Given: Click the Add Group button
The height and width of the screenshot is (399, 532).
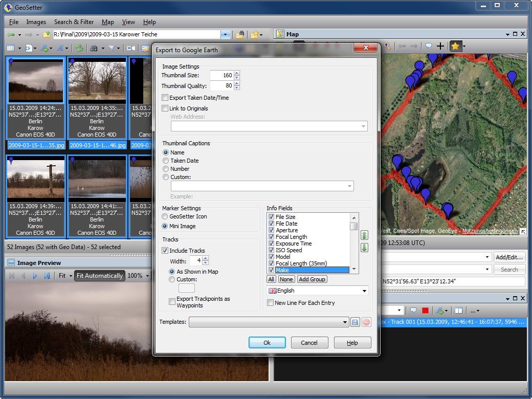Looking at the screenshot, I should 312,279.
